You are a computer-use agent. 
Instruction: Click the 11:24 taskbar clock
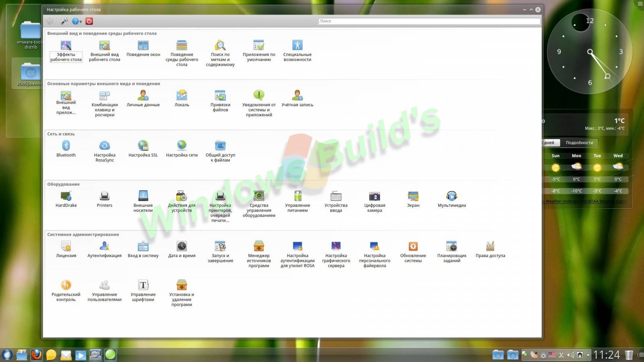(607, 355)
